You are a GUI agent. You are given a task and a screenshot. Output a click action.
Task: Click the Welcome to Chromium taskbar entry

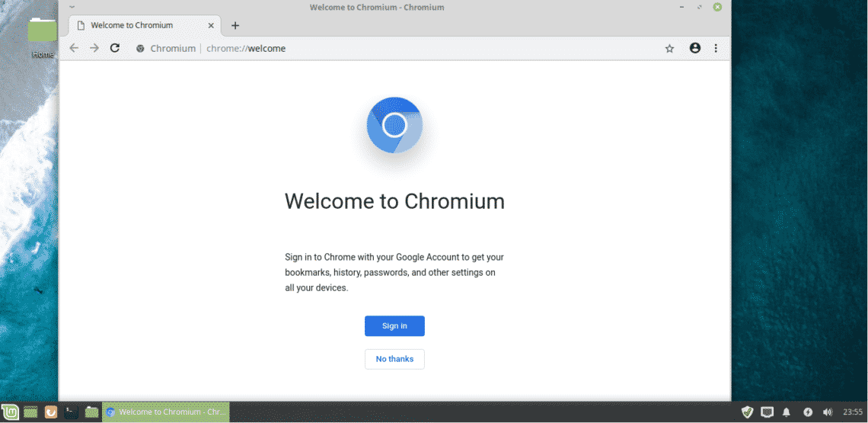(165, 412)
